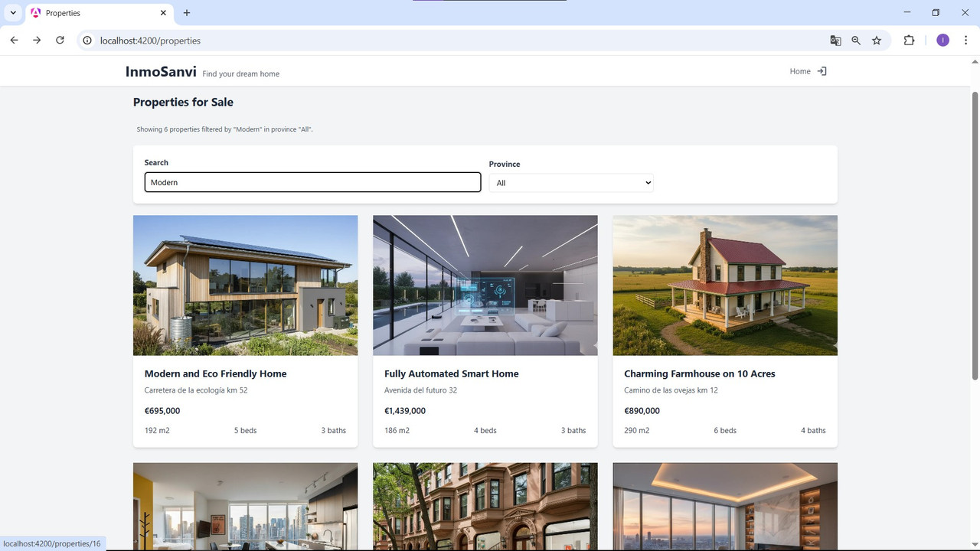Minimize the browser window

[x=907, y=12]
